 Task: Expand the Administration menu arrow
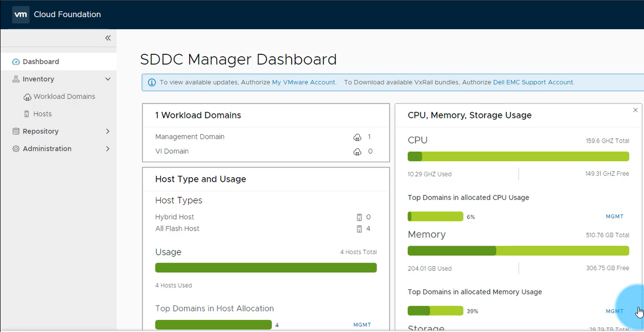tap(107, 149)
